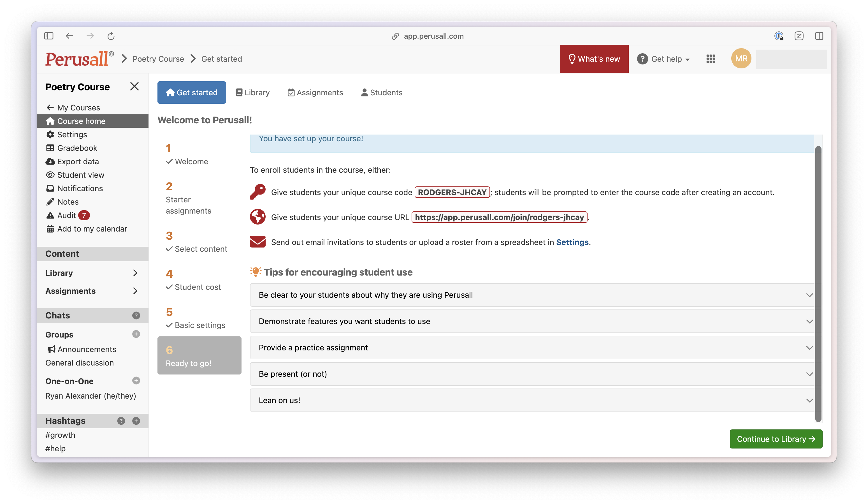This screenshot has height=504, width=868.
Task: Open Audit with 7 alerts
Action: click(x=93, y=215)
